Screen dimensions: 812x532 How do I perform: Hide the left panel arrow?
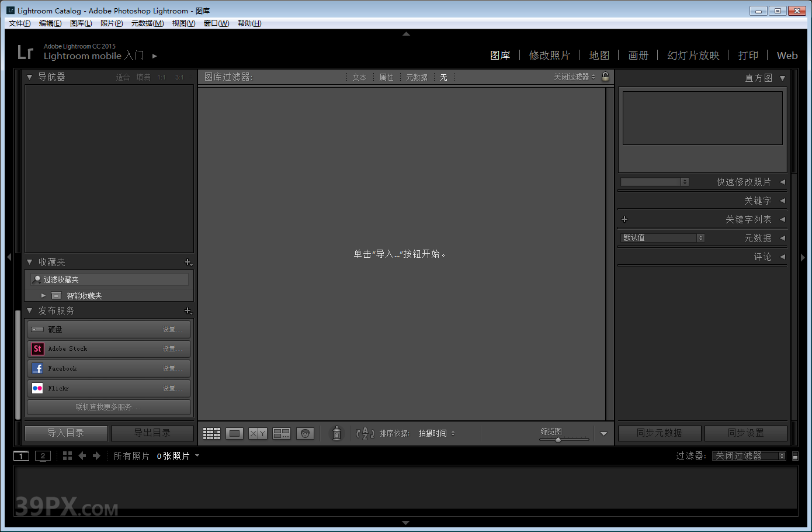point(9,257)
